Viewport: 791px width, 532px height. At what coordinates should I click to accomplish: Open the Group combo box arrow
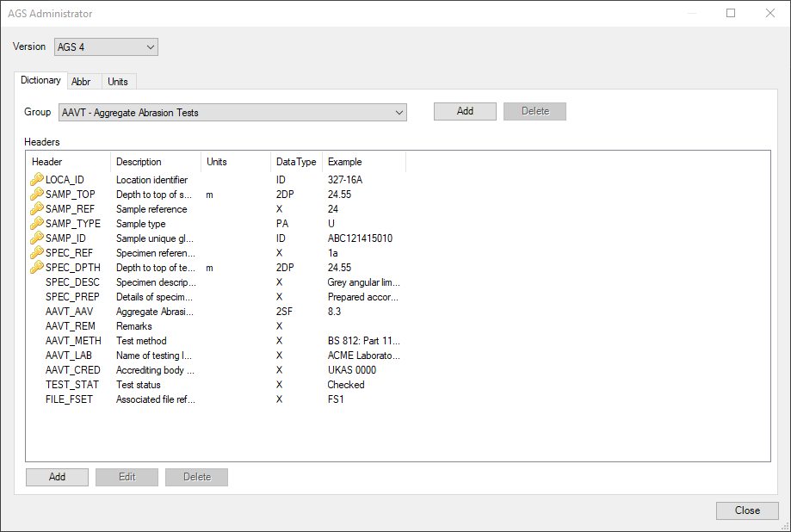point(399,111)
